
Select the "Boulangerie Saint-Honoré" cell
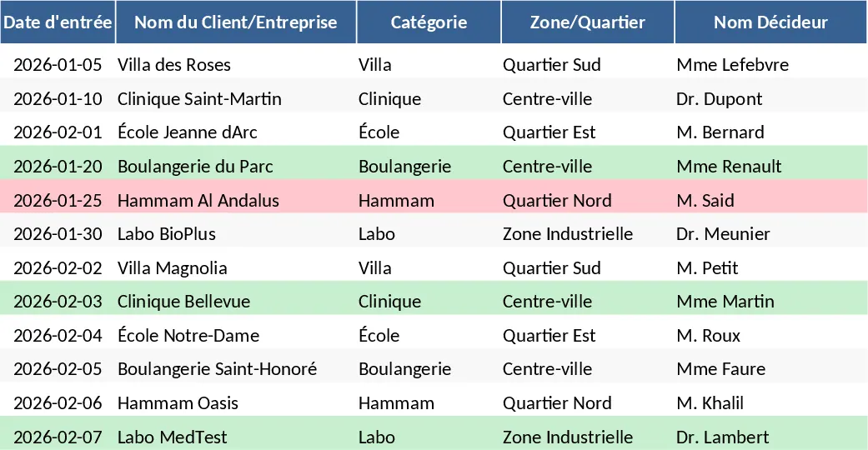tap(217, 369)
